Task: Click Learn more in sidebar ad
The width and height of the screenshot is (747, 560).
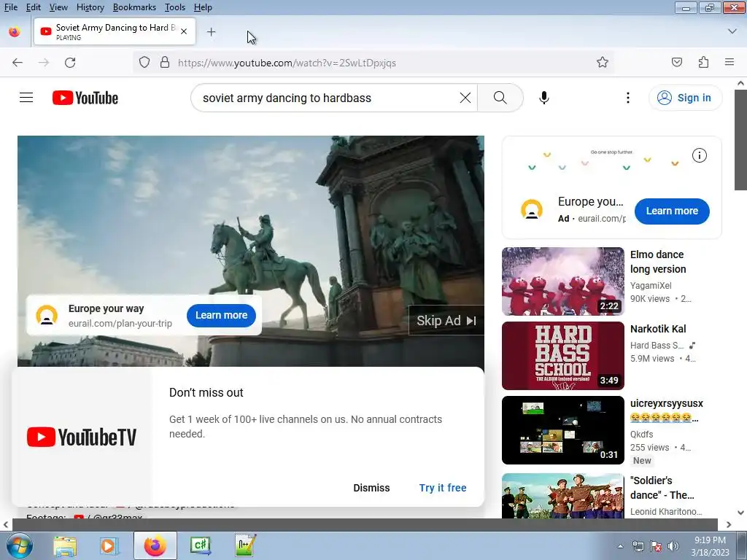Action: (672, 211)
